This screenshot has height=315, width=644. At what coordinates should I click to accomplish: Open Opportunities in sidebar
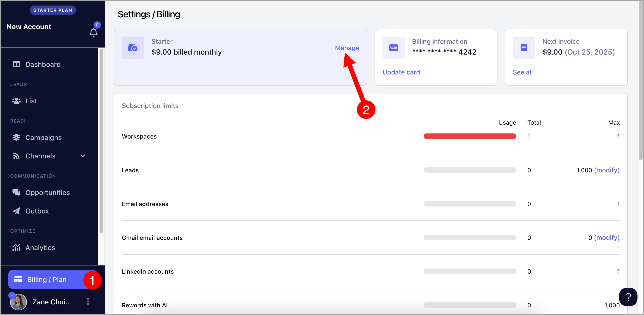point(47,192)
